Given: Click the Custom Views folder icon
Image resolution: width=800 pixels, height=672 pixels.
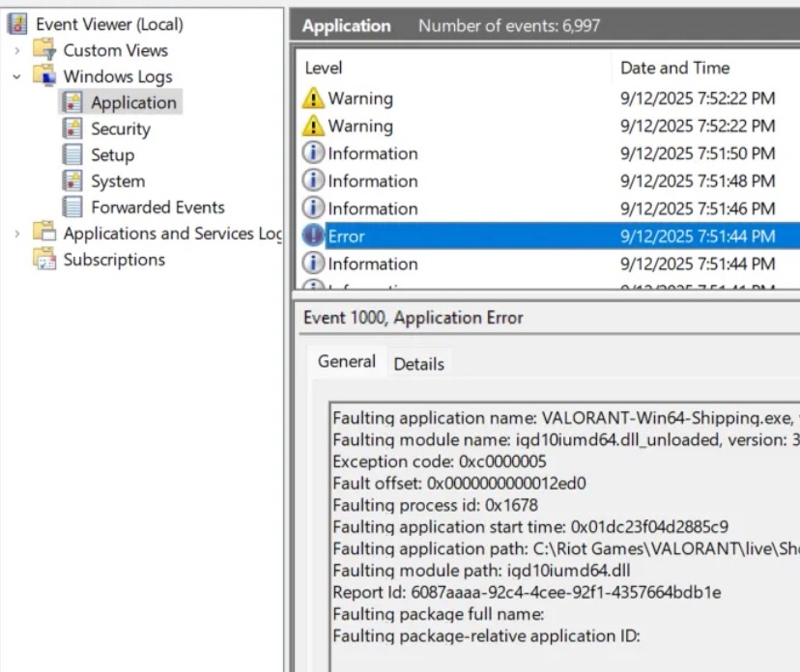Looking at the screenshot, I should coord(44,50).
